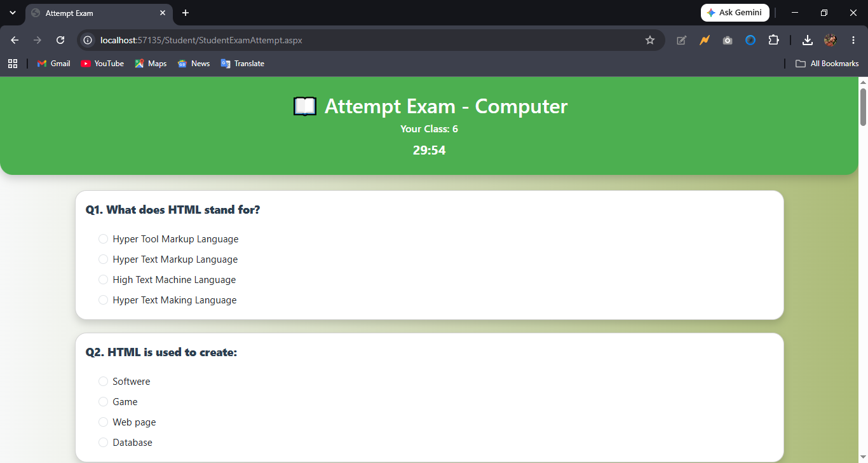Open Chrome three-dot menu
The width and height of the screenshot is (868, 463).
coord(853,40)
